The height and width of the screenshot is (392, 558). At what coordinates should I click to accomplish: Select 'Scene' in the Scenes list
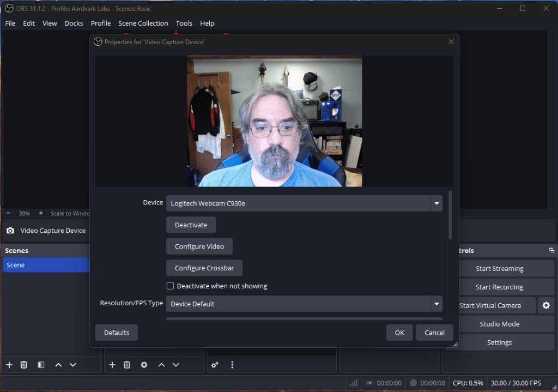(46, 265)
